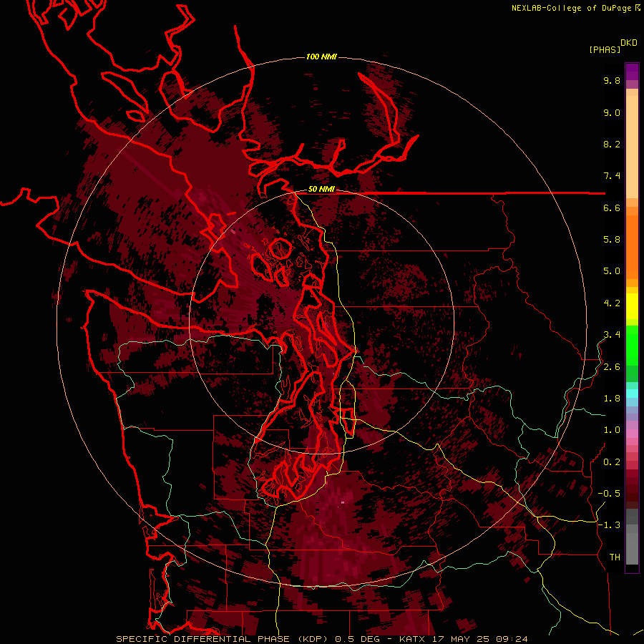Click the 1.8 legend scale value
The height and width of the screenshot is (644, 644).
612,399
